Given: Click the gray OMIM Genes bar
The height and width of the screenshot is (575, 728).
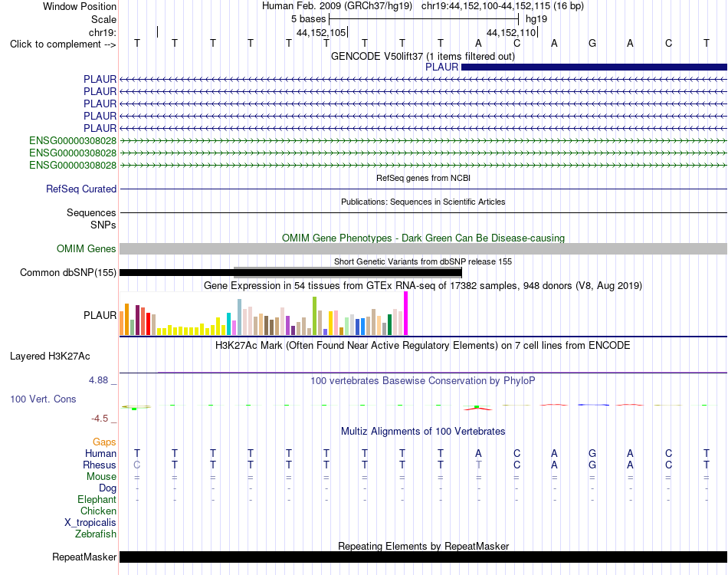Looking at the screenshot, I should tap(424, 248).
